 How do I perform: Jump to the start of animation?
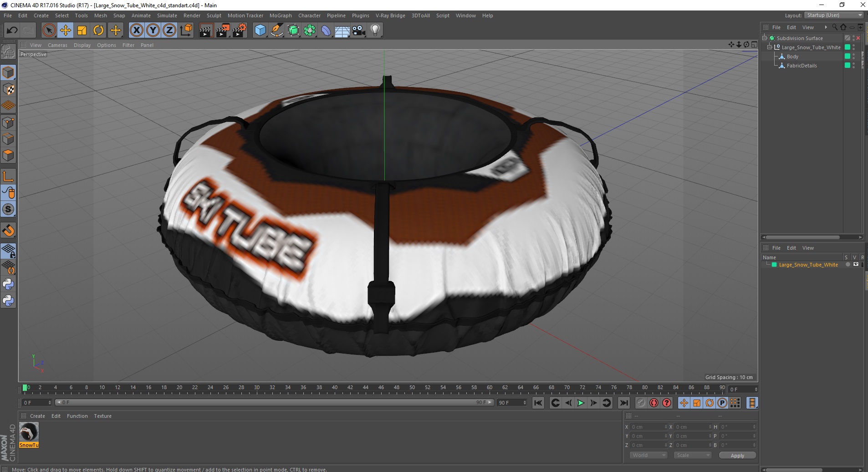(538, 403)
